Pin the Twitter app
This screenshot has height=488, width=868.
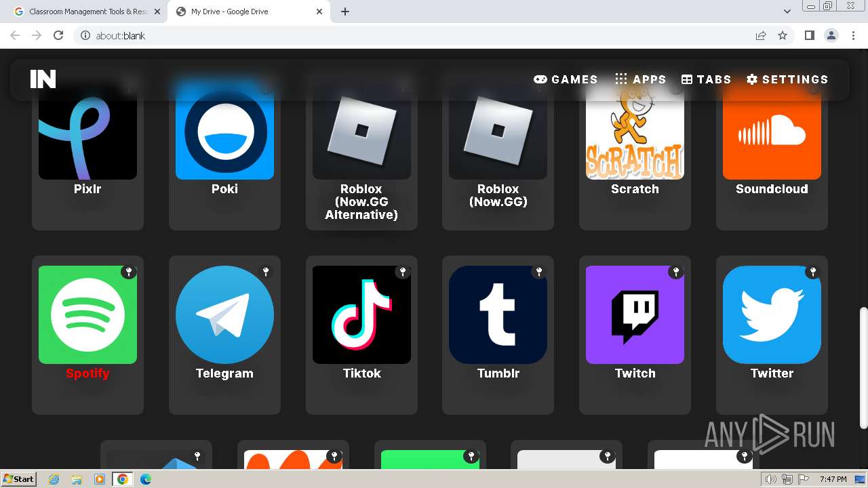(x=813, y=272)
